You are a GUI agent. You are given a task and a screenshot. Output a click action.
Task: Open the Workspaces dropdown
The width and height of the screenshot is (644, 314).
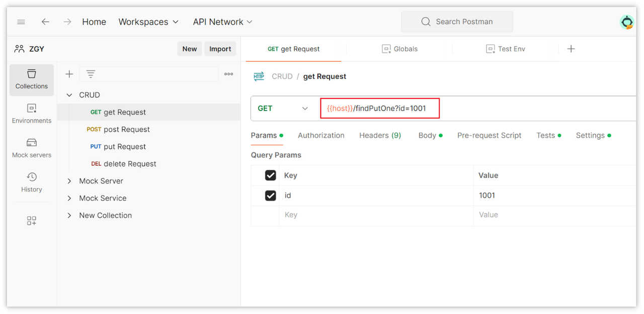[148, 22]
